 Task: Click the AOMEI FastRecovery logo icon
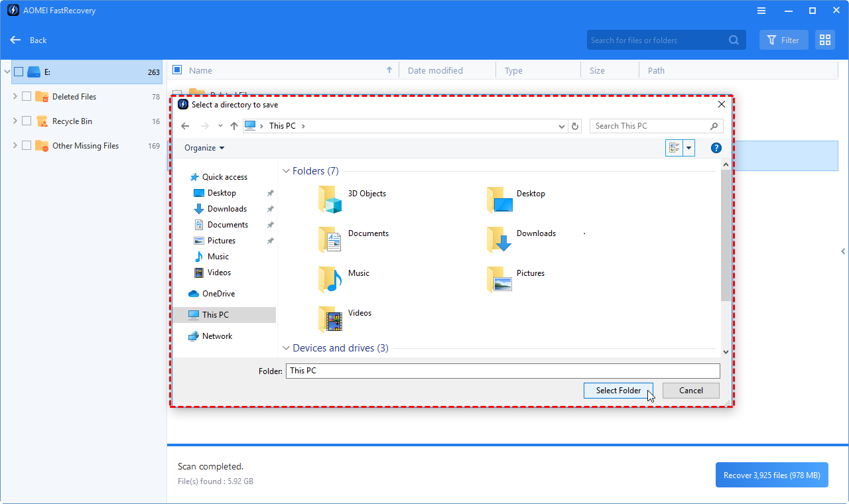pyautogui.click(x=13, y=10)
